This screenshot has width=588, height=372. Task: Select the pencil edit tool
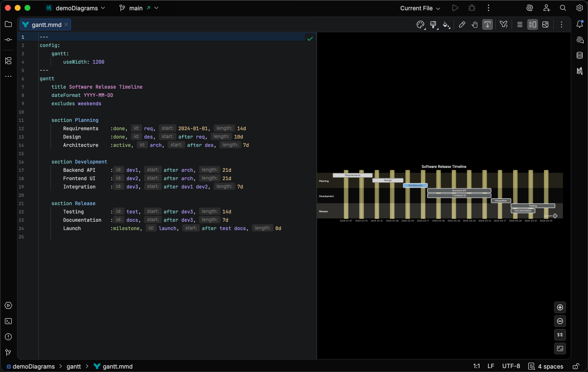pos(462,24)
